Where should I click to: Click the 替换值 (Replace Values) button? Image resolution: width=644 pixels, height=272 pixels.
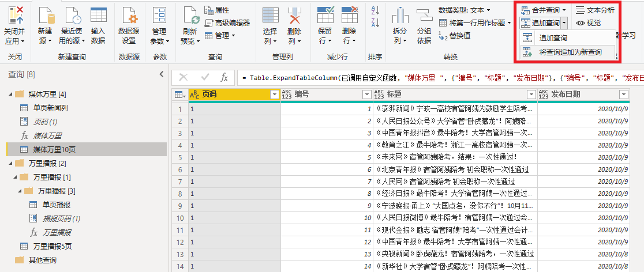click(455, 35)
